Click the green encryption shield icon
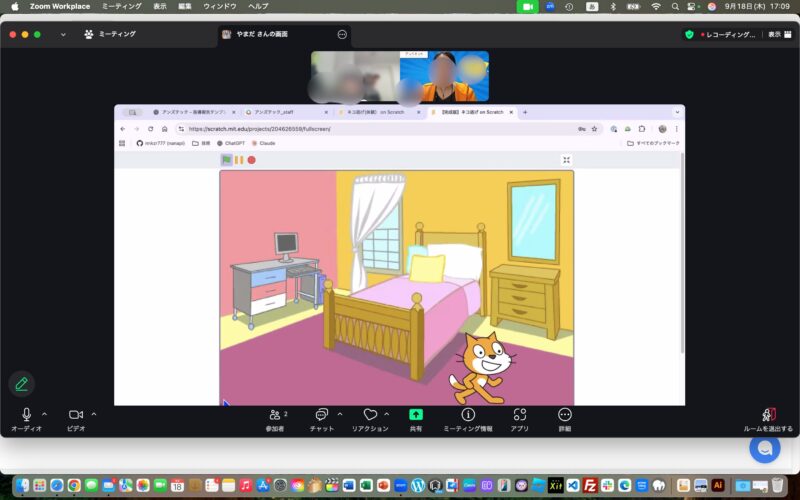Viewport: 800px width, 500px height. 689,34
